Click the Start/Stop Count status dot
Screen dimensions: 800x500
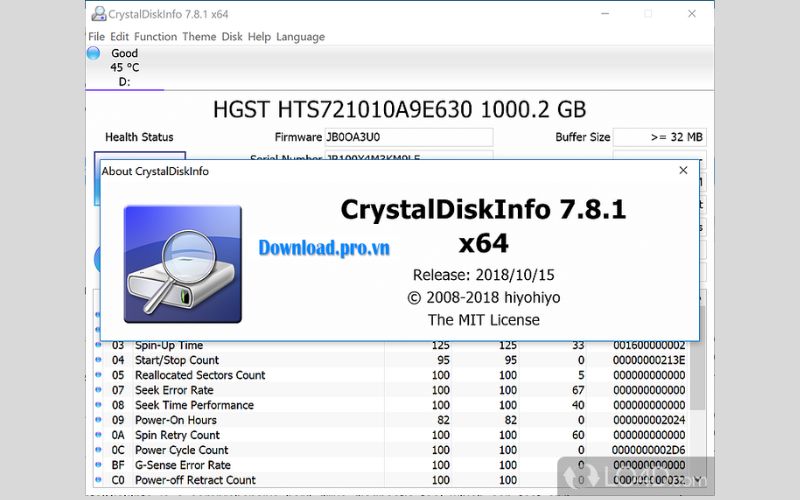point(98,360)
